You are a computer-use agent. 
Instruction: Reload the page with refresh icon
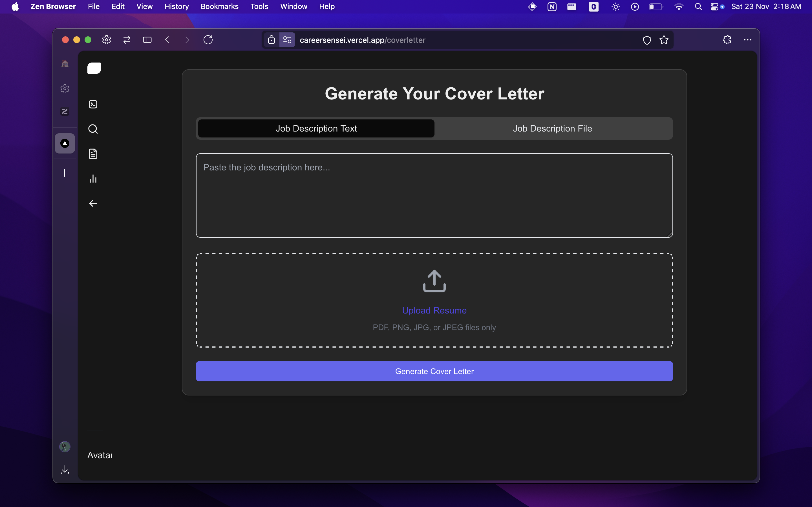tap(208, 40)
